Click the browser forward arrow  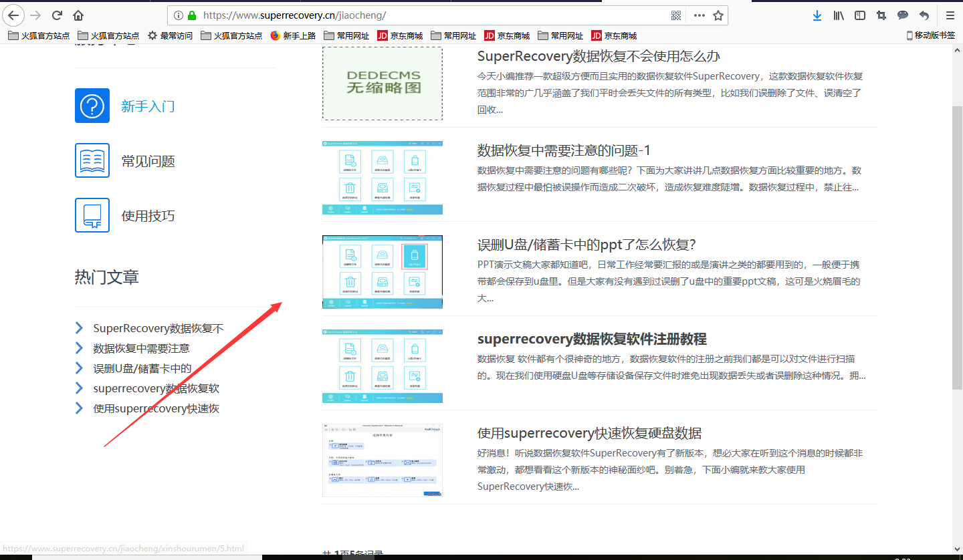click(35, 15)
